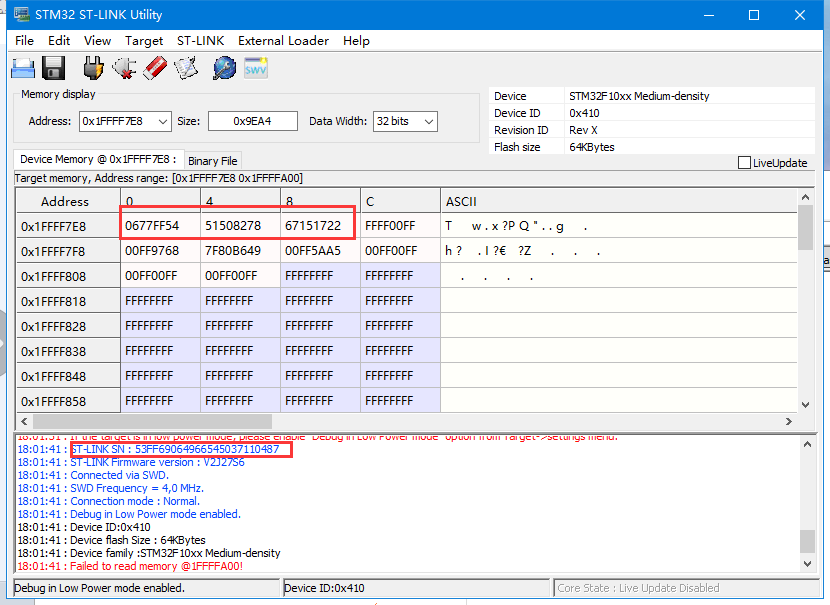Click the ASCII column header

[618, 201]
